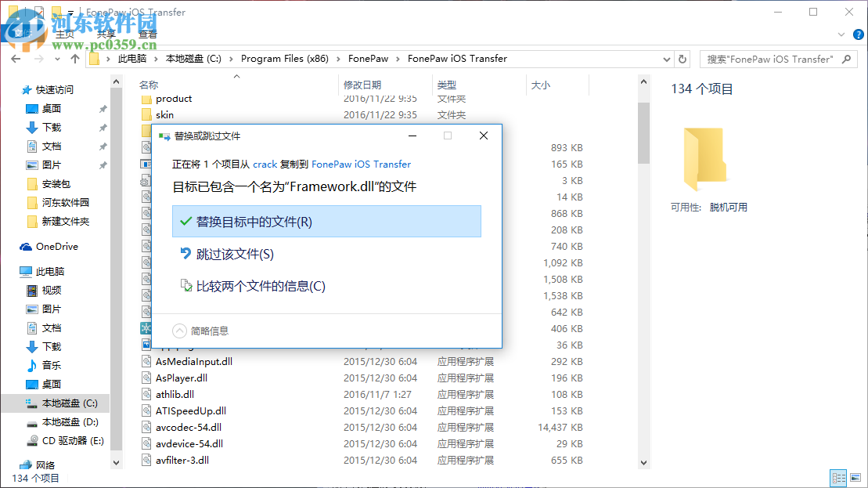
Task: Switch to the 共享 ribbon tab
Action: [106, 34]
